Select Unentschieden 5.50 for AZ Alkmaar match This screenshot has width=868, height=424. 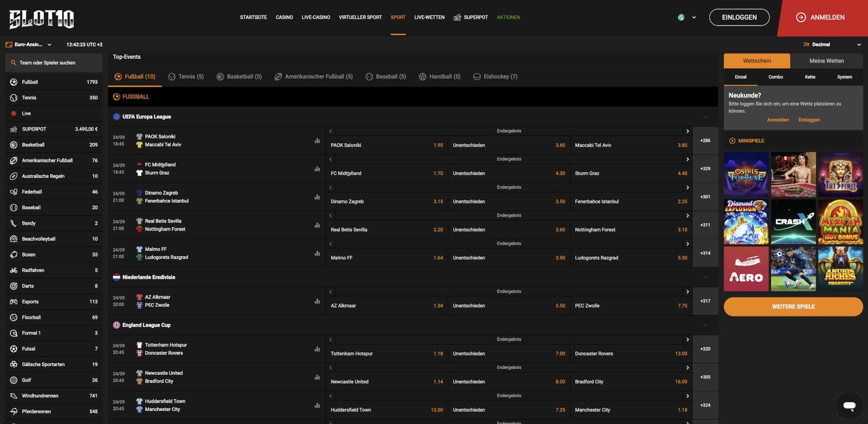(509, 306)
